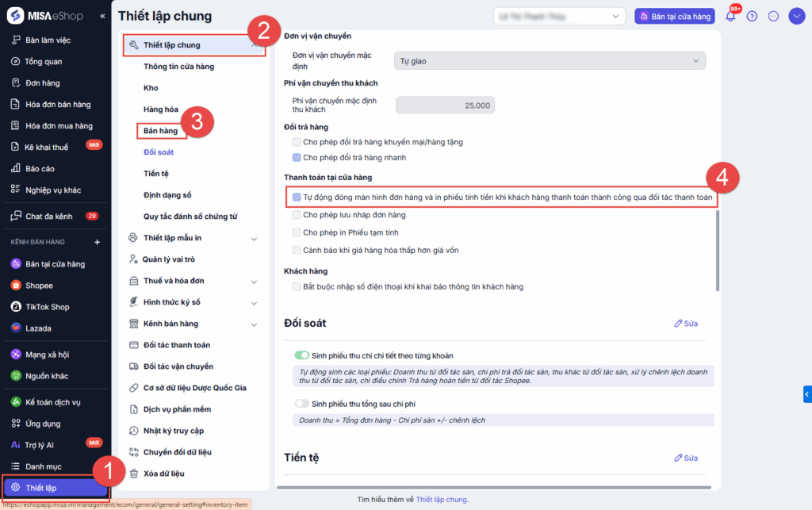
Task: Toggle Sinh phiếu thu chi chi tiết switch
Action: click(301, 355)
